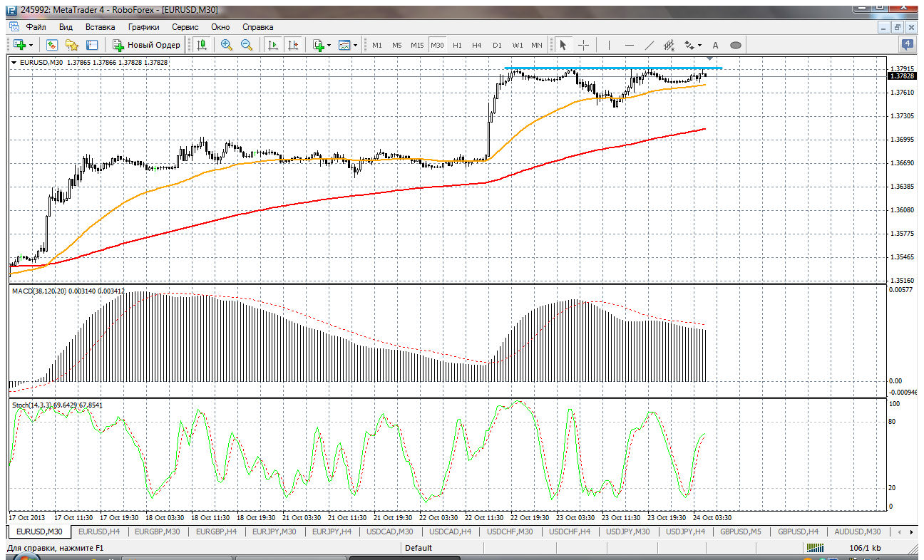This screenshot has width=924, height=560.
Task: Toggle chart auto scroll
Action: [272, 45]
